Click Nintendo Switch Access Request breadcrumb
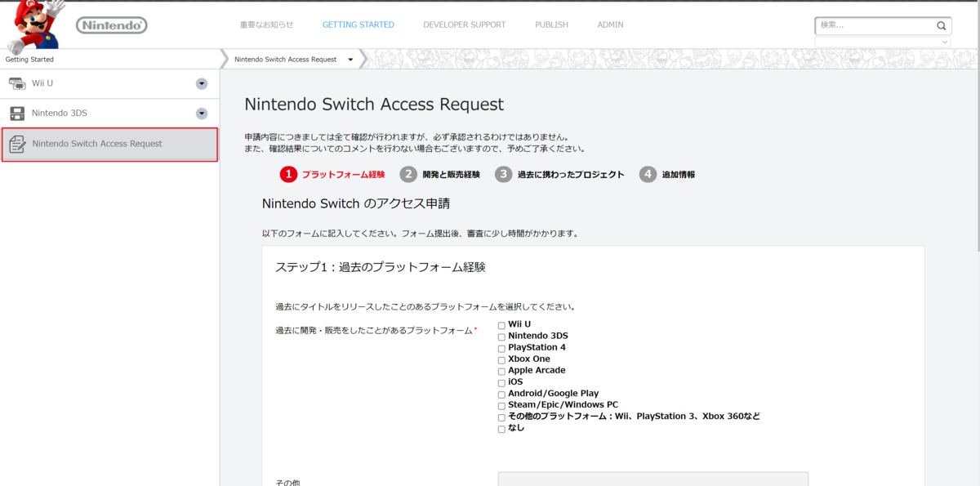The image size is (980, 486). click(285, 60)
